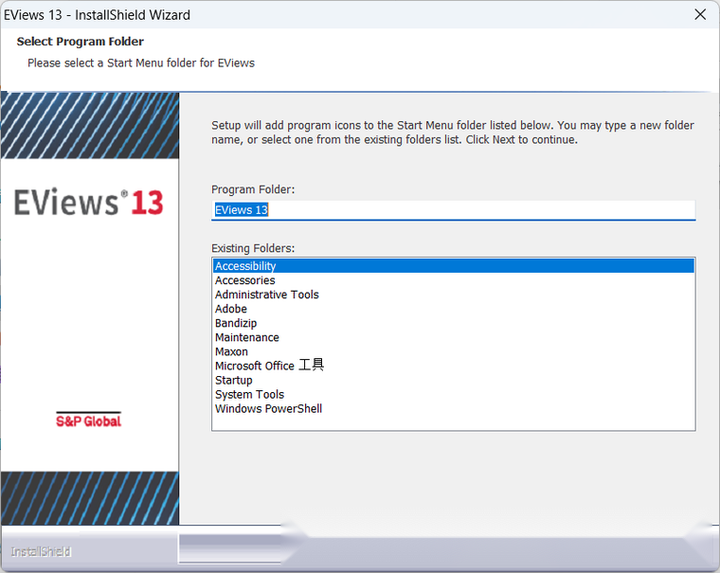This screenshot has width=720, height=573.
Task: Click the Program Folder label
Action: pos(253,189)
